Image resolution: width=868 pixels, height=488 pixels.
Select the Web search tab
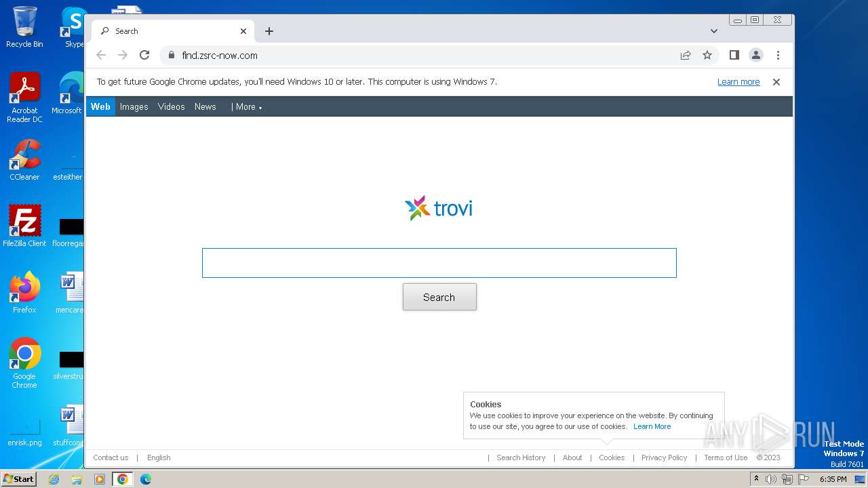(100, 106)
